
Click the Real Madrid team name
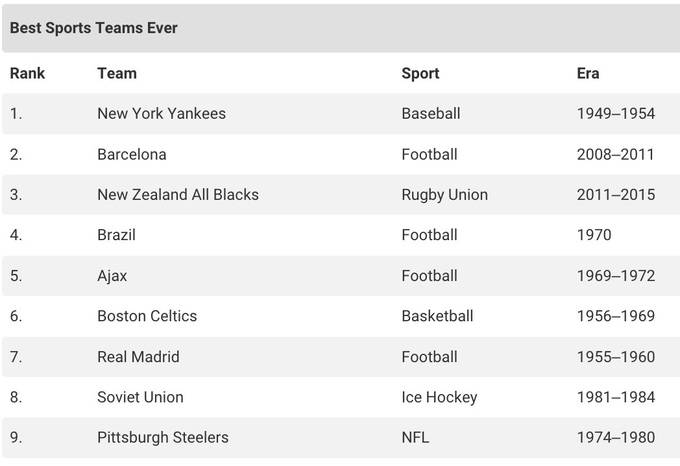pos(138,357)
